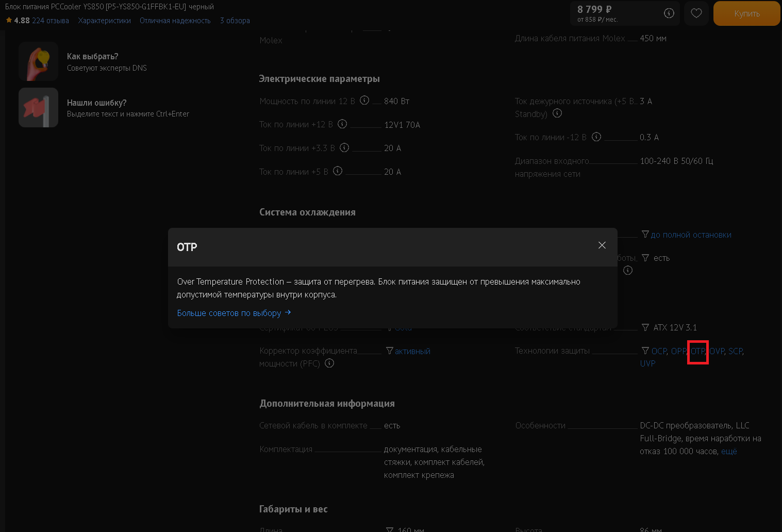Open the 'SCP' protection link
This screenshot has height=532, width=782.
click(736, 351)
